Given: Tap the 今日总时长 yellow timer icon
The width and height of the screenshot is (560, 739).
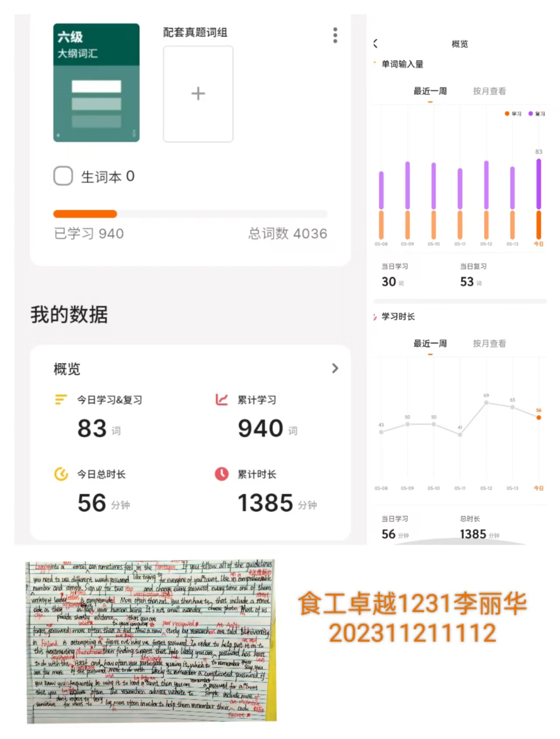Looking at the screenshot, I should pos(61,474).
